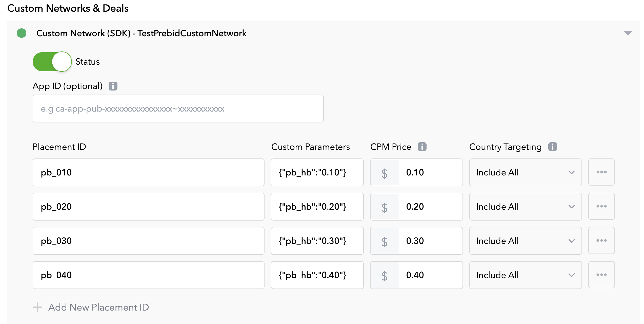Image resolution: width=644 pixels, height=324 pixels.
Task: Open the ellipsis menu for pb_020 row
Action: (x=601, y=206)
